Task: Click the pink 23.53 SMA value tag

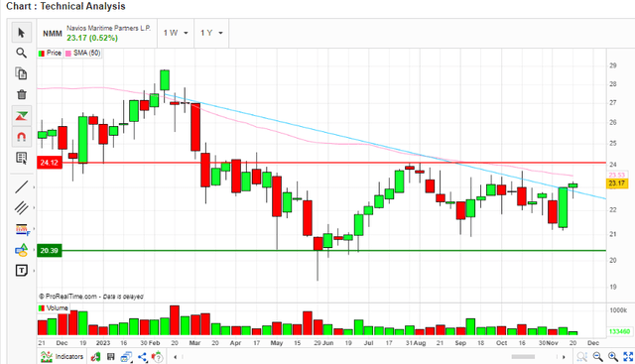Action: pyautogui.click(x=616, y=175)
